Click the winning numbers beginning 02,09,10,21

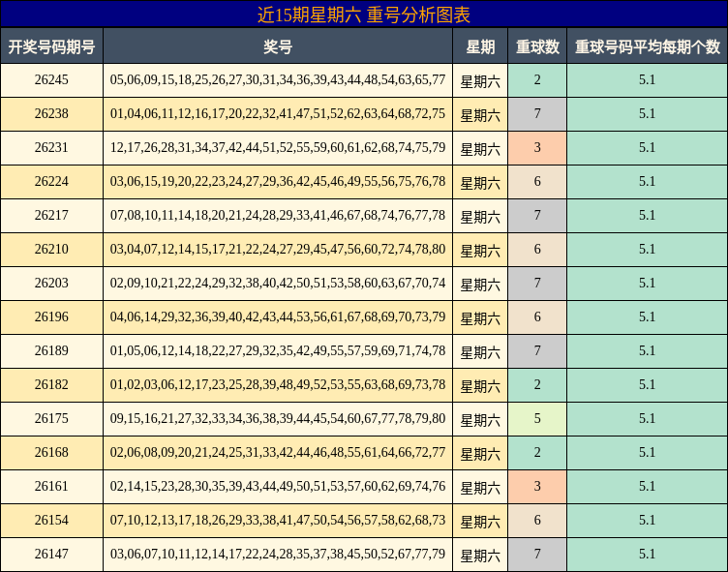click(x=278, y=284)
